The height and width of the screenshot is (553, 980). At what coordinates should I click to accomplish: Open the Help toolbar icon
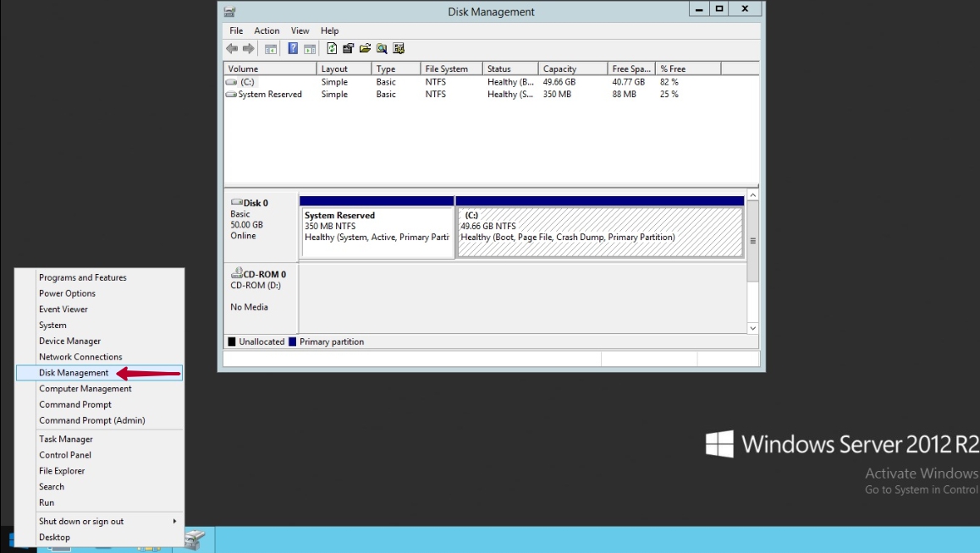(294, 49)
